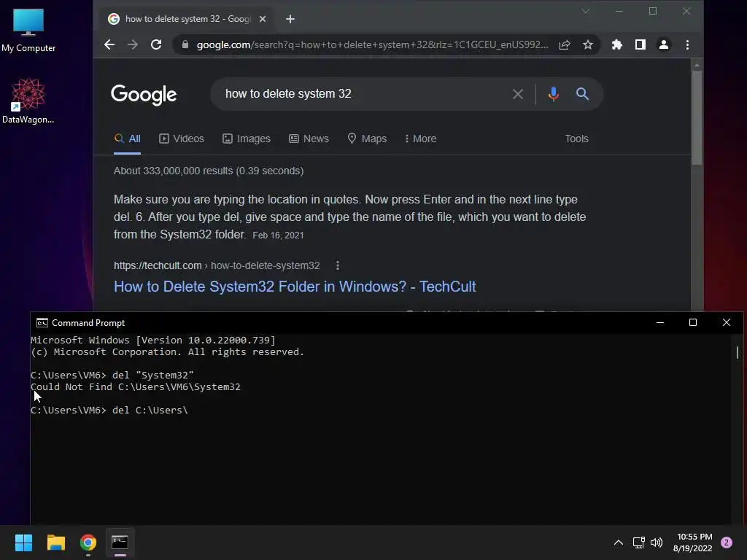The width and height of the screenshot is (747, 560).
Task: Click Chrome forward navigation arrow
Action: [133, 44]
